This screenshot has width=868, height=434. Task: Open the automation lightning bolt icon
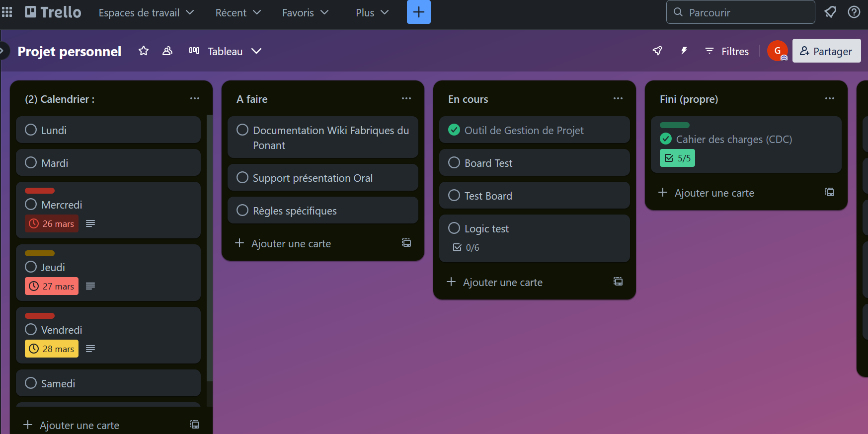pyautogui.click(x=684, y=51)
